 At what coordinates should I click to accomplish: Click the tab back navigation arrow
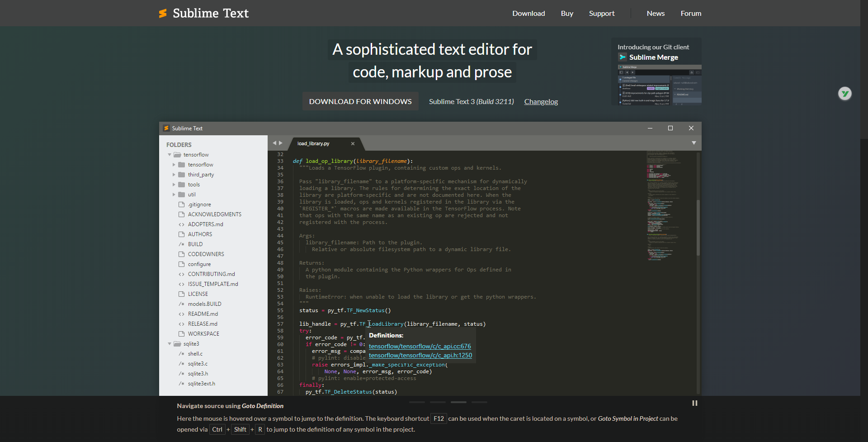(274, 143)
